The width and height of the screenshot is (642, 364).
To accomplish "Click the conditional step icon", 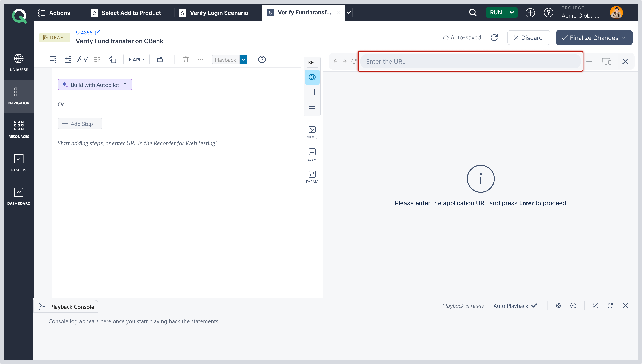I will tap(97, 59).
